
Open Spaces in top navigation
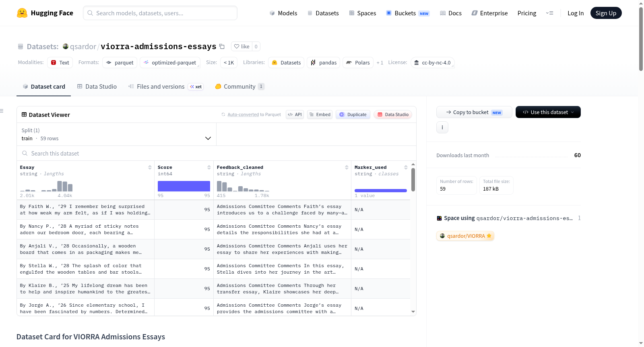[363, 13]
